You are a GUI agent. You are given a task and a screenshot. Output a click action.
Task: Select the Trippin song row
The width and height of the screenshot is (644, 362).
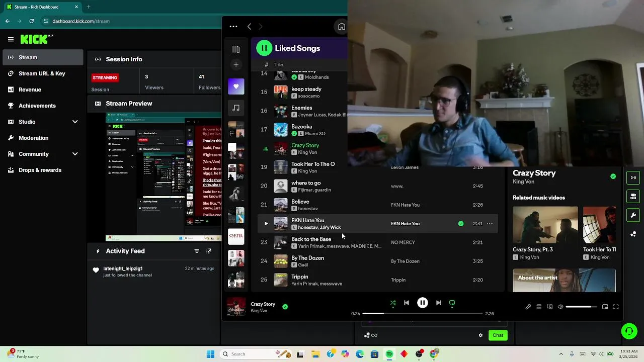378,280
